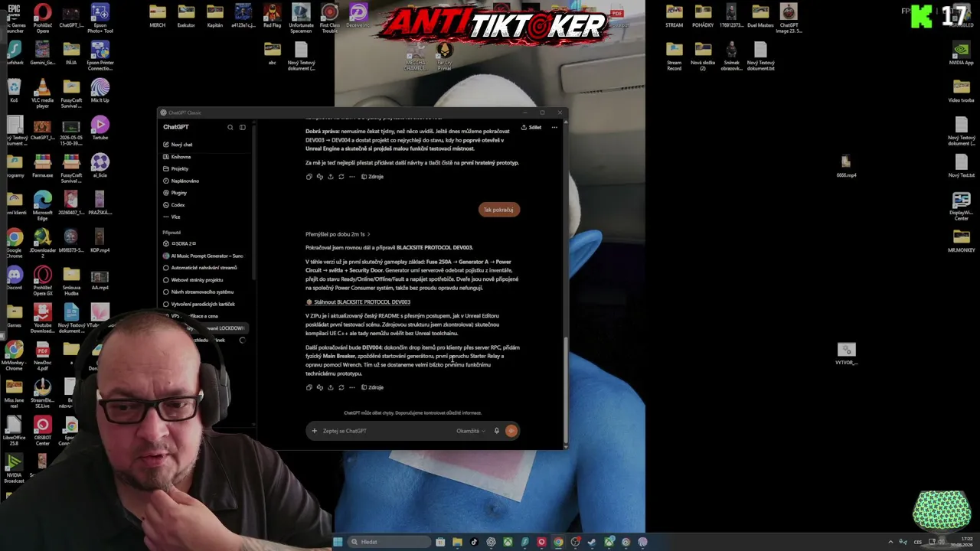The width and height of the screenshot is (980, 551).
Task: Open Knihovna in the ChatGPT sidebar
Action: (x=177, y=157)
